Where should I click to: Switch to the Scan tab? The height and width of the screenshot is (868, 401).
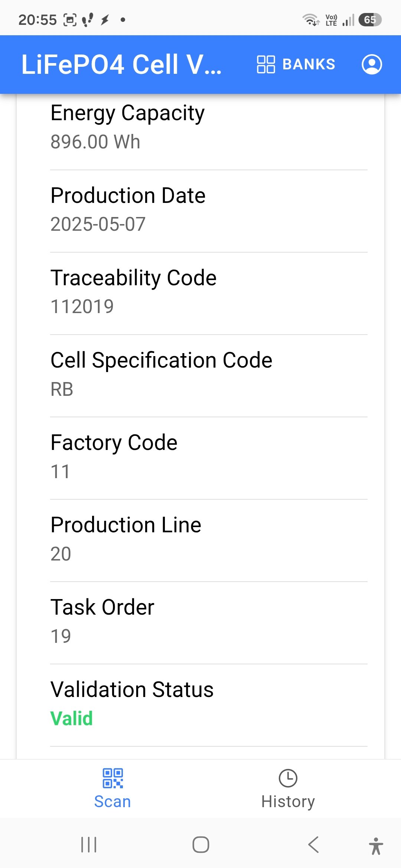(113, 789)
